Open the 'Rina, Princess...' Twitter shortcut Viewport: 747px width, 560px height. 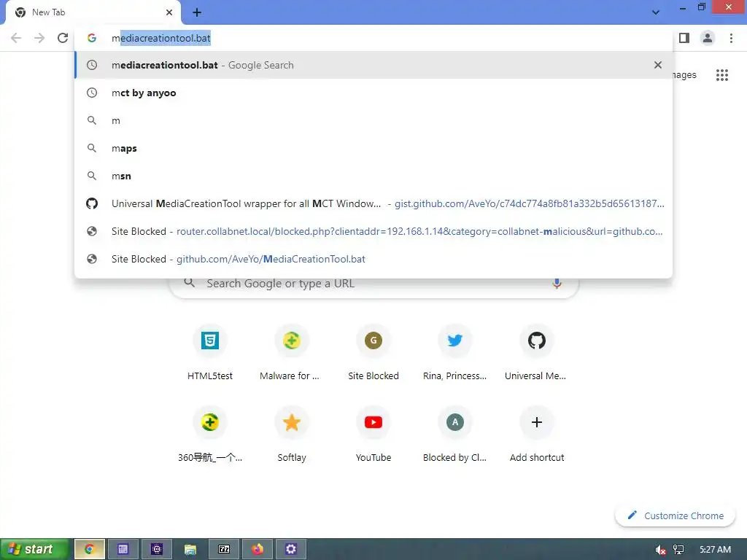click(x=455, y=354)
